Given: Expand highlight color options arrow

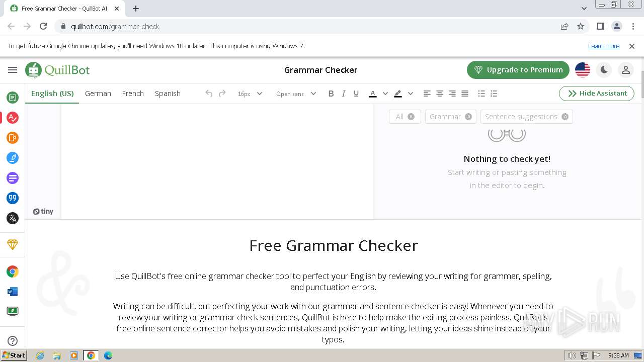Looking at the screenshot, I should coord(411,94).
